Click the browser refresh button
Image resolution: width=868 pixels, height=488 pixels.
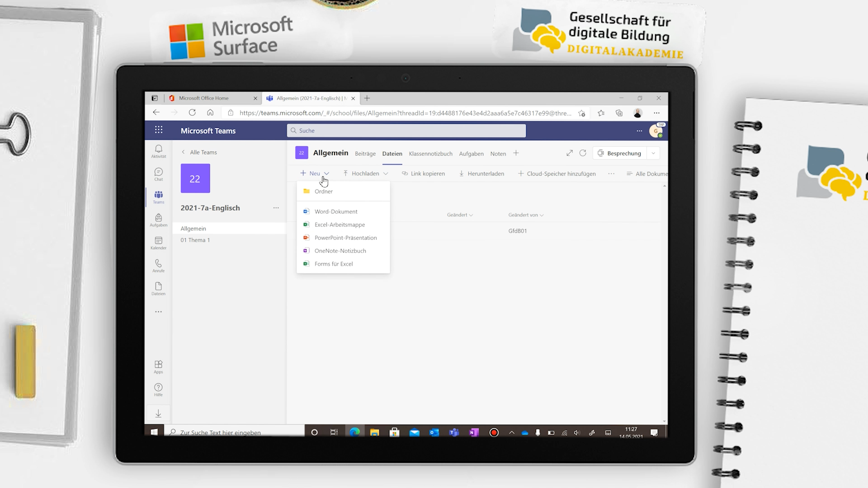click(192, 113)
